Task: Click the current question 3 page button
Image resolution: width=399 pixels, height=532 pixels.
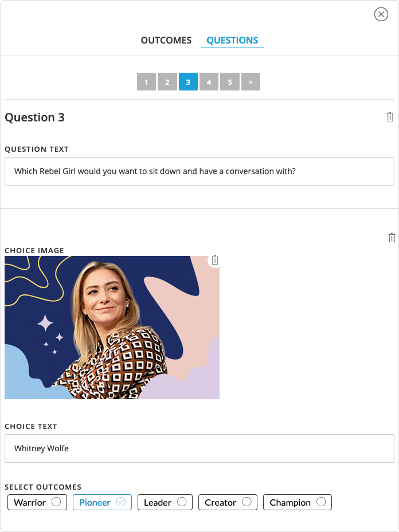Action: point(188,82)
